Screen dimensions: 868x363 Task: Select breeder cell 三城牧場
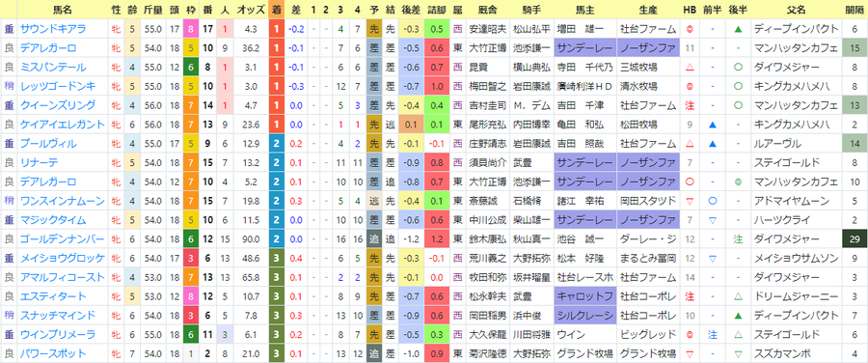click(638, 67)
